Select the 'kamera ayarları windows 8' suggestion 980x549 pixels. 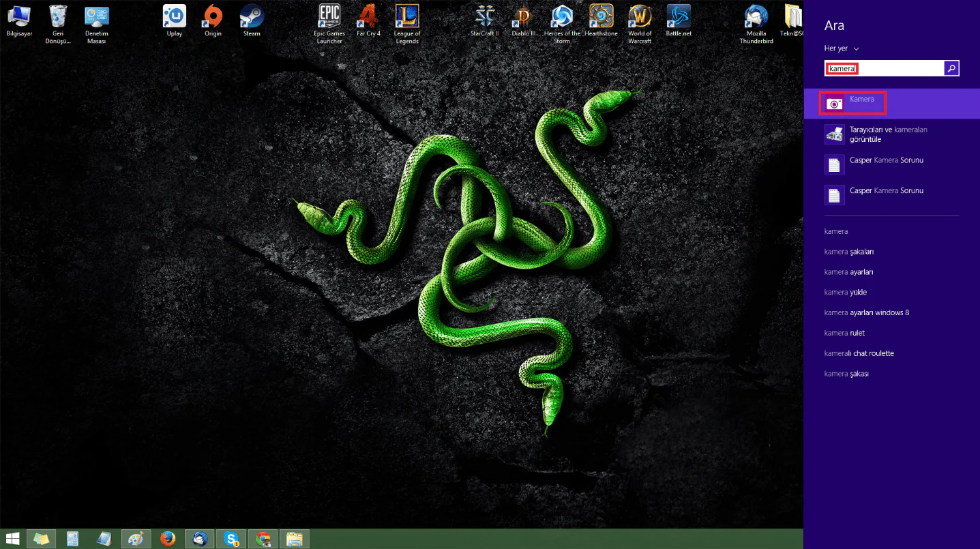[x=866, y=312]
